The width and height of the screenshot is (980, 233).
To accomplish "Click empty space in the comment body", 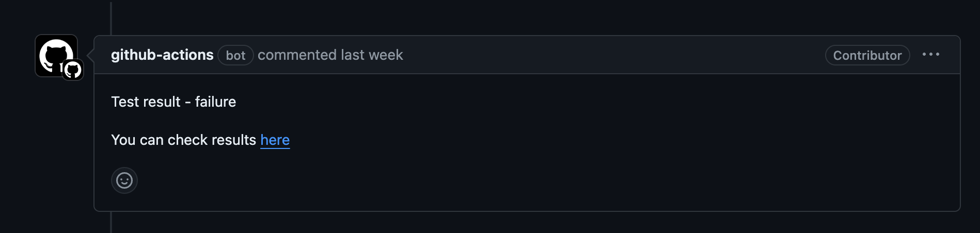I will [x=568, y=155].
